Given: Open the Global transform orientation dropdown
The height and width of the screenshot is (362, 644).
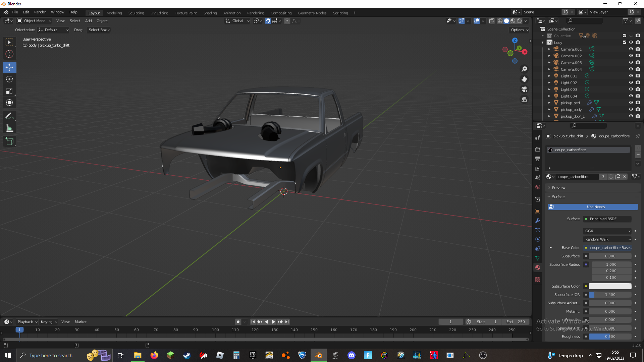Looking at the screenshot, I should click(x=237, y=21).
